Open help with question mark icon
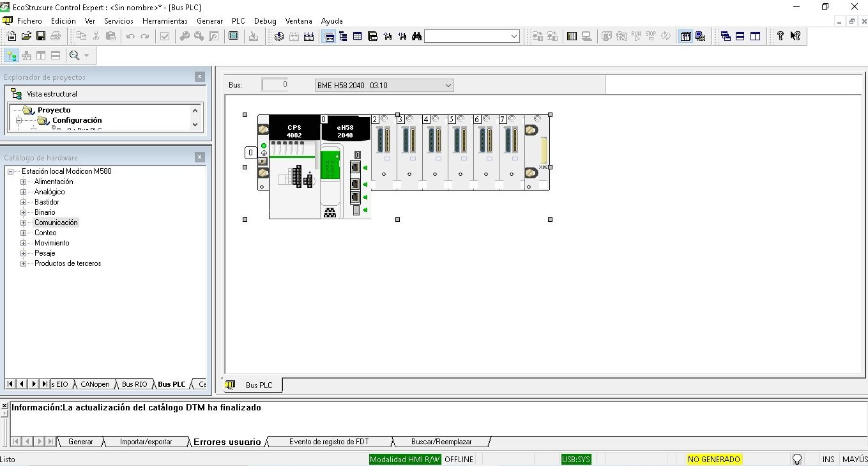The image size is (868, 466). point(780,36)
